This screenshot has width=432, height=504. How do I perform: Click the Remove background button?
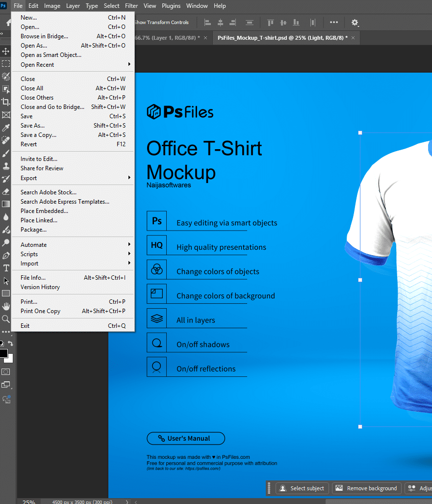coord(366,488)
